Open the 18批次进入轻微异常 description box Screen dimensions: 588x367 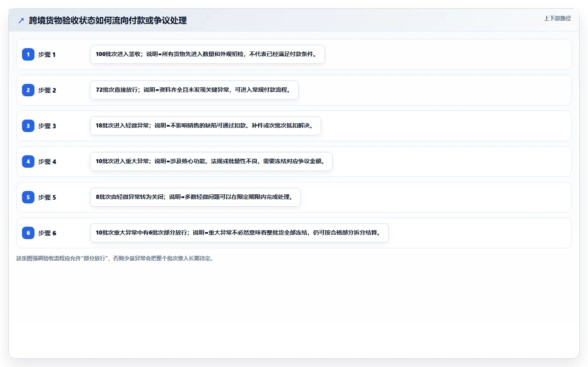pyautogui.click(x=205, y=126)
